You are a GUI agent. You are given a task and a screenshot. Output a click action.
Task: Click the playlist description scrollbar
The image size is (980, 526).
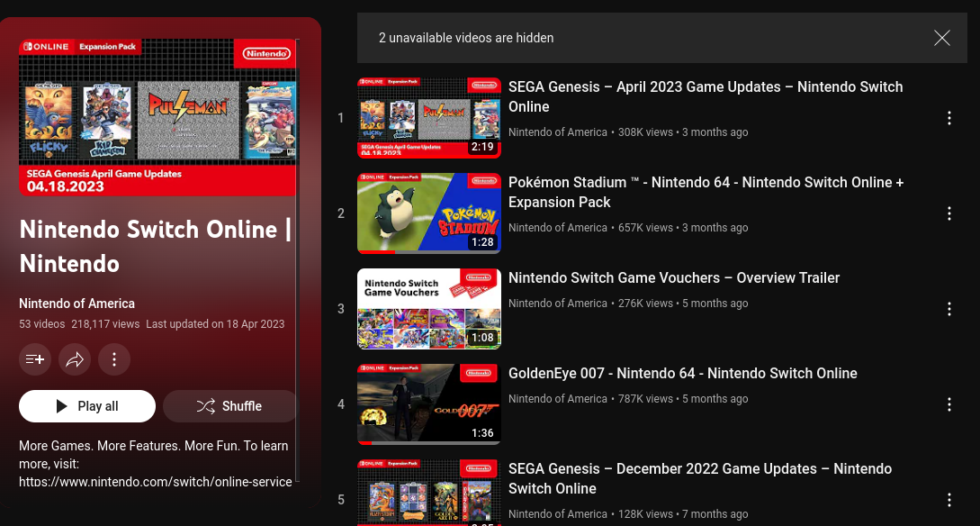pyautogui.click(x=298, y=260)
